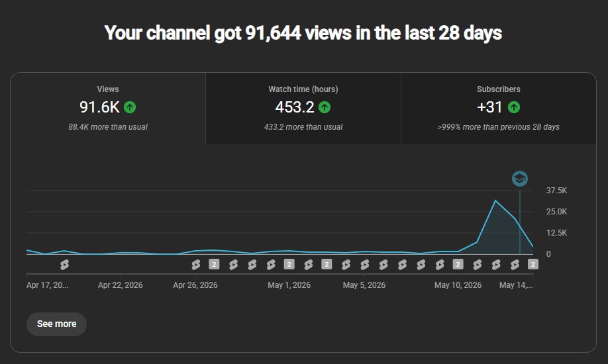Image resolution: width=608 pixels, height=364 pixels.
Task: Click the green up-arrow beside +31 subscribers
Action: point(514,107)
